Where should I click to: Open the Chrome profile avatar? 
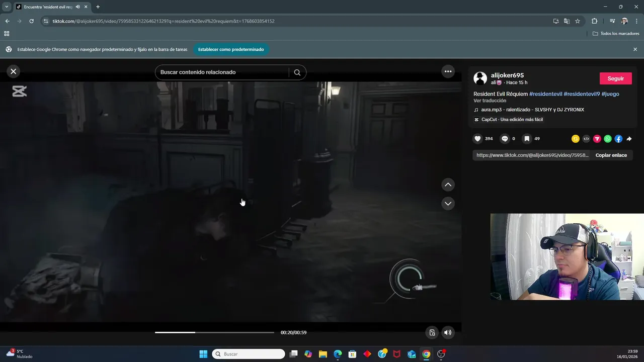(624, 21)
